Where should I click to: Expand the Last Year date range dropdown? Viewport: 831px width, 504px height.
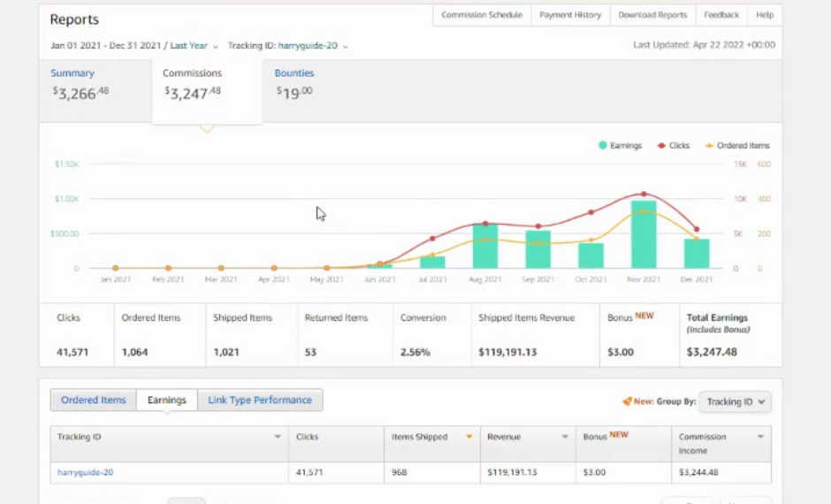194,46
